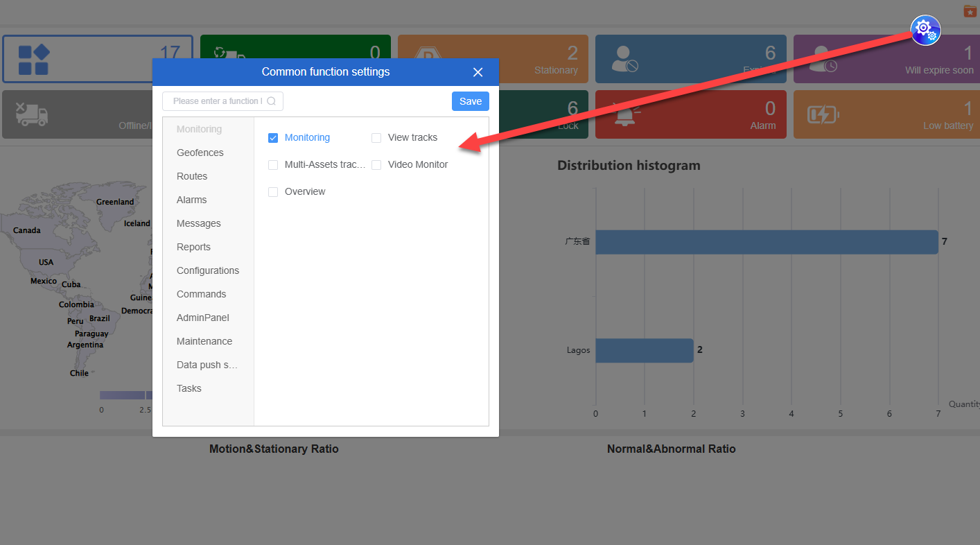Image resolution: width=980 pixels, height=545 pixels.
Task: Check the Overview checkbox
Action: pos(273,192)
